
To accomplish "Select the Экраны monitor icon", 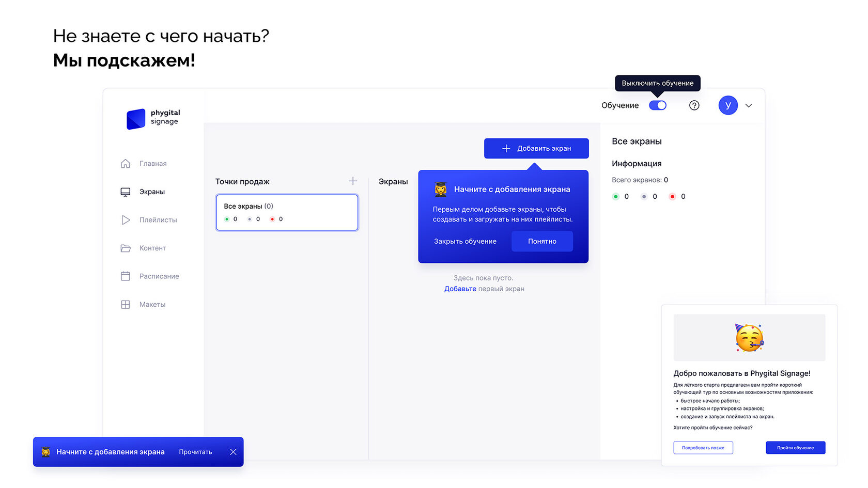I will pyautogui.click(x=126, y=192).
